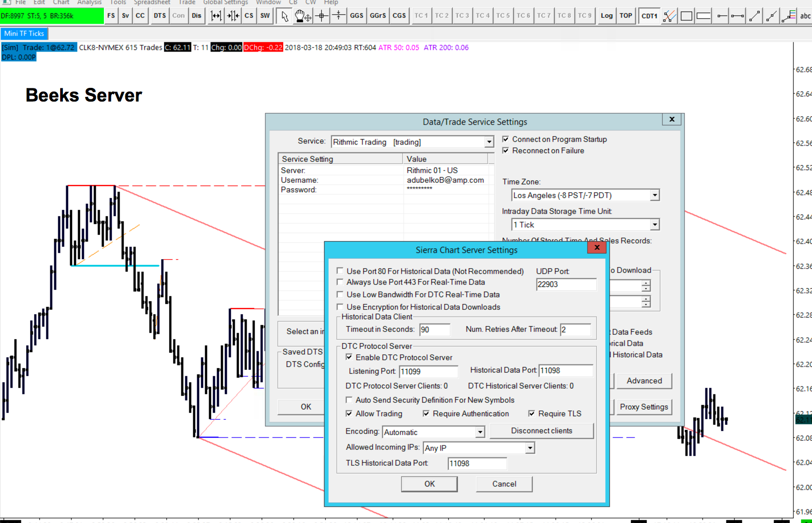This screenshot has width=812, height=523.
Task: Click the Disconnect clients button
Action: [542, 431]
